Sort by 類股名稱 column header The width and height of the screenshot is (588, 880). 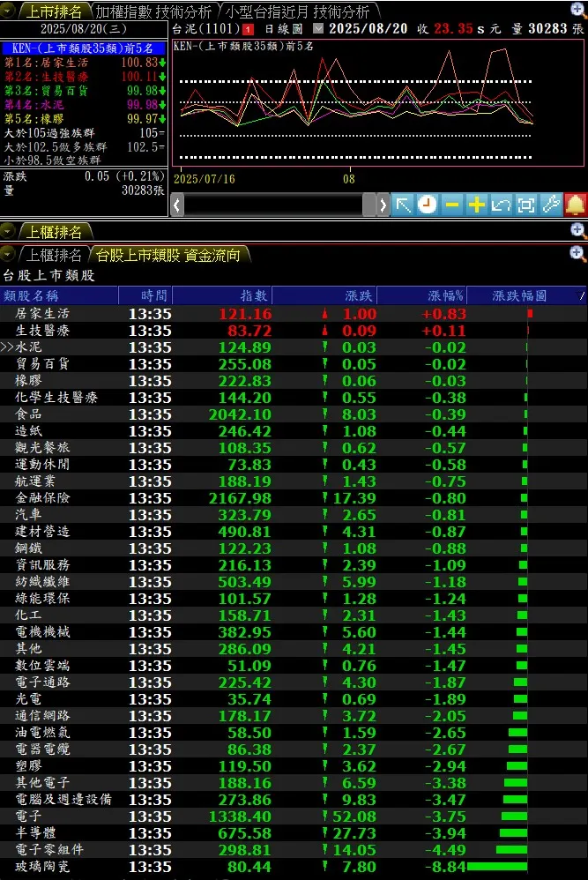(x=59, y=295)
